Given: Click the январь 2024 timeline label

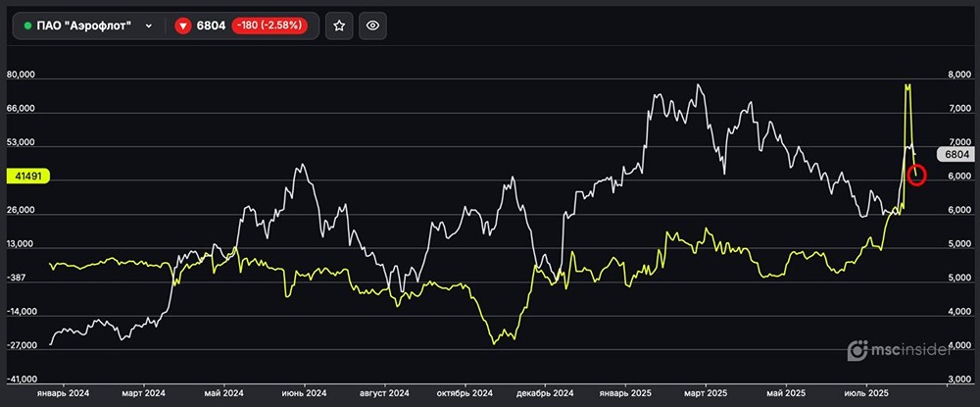Looking at the screenshot, I should (63, 392).
